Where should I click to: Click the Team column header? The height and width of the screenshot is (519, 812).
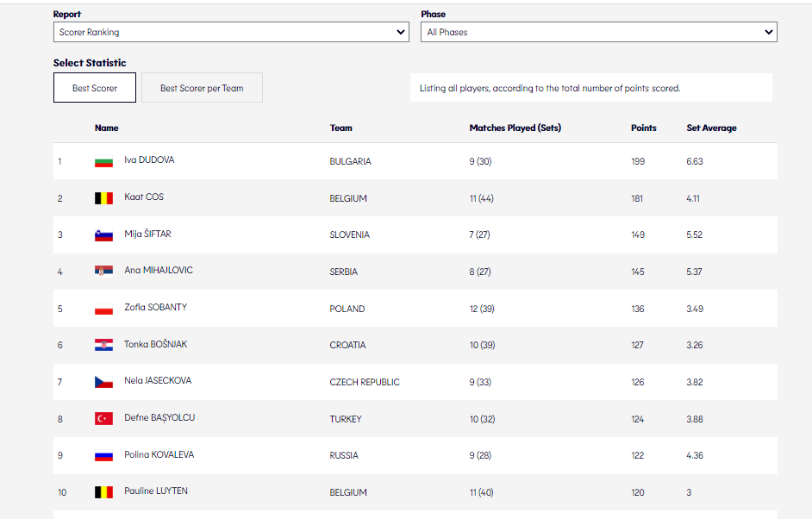(x=340, y=128)
